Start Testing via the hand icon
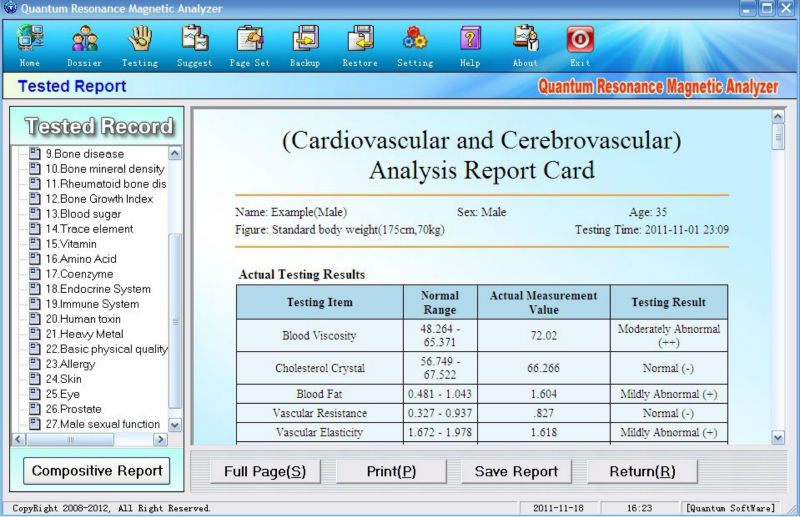 pos(140,39)
